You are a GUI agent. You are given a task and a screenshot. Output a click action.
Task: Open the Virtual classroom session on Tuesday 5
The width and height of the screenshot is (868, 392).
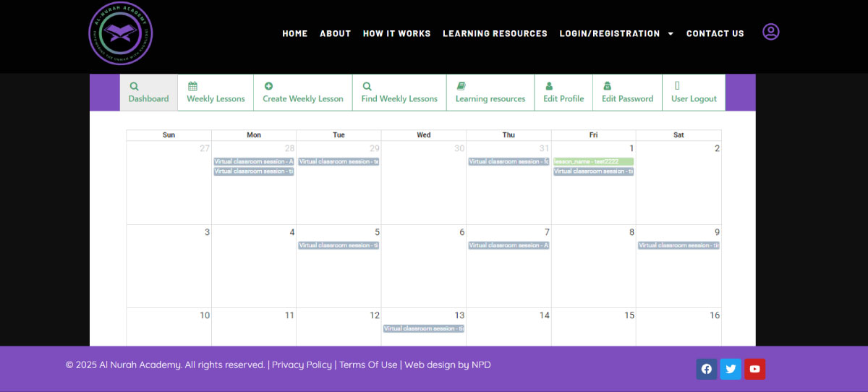pyautogui.click(x=339, y=245)
